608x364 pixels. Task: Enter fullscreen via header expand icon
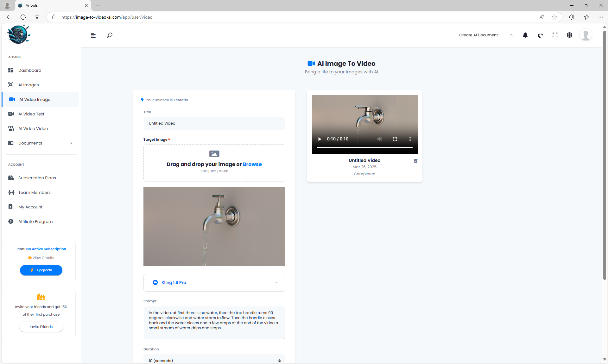tap(555, 35)
